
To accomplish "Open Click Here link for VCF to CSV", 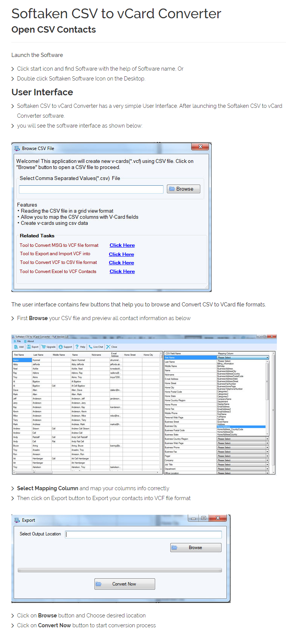I will pos(121,263).
